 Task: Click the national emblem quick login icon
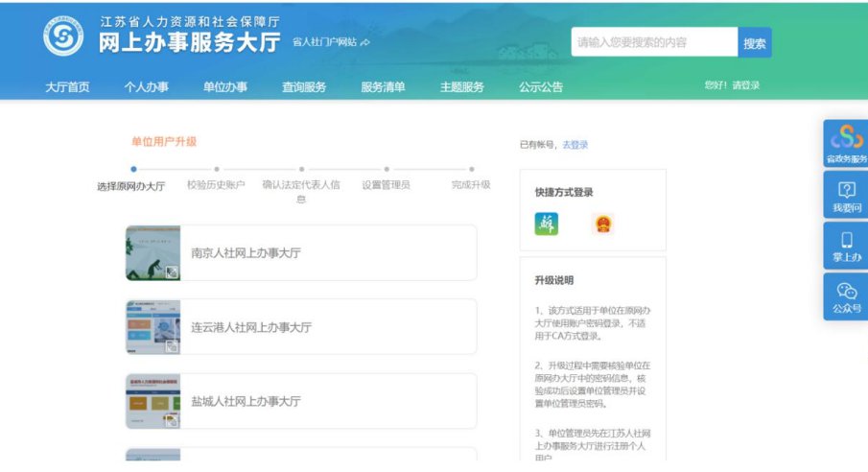pyautogui.click(x=602, y=224)
